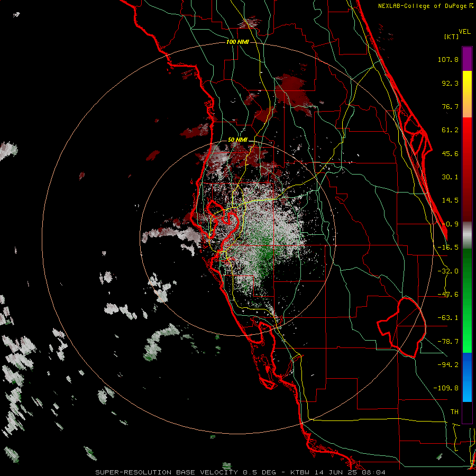
Task: Select the -47.6 scale value
Action: [448, 295]
